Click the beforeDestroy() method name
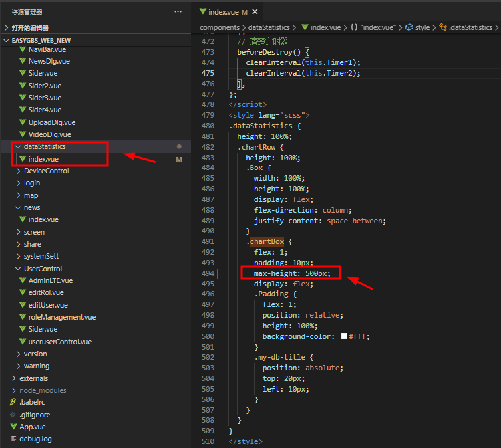The height and width of the screenshot is (448, 501). click(x=269, y=52)
